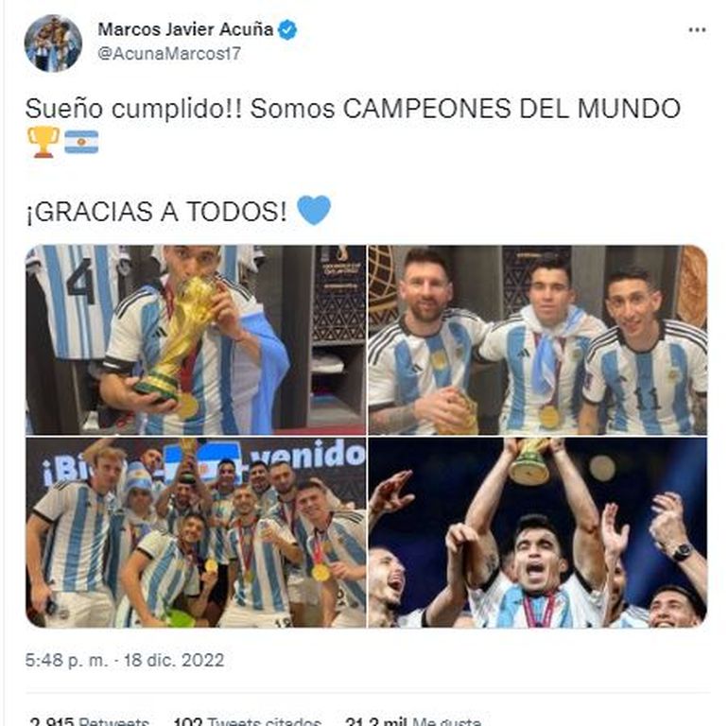Open the Marcos Javier Acuña display name

coord(185,29)
